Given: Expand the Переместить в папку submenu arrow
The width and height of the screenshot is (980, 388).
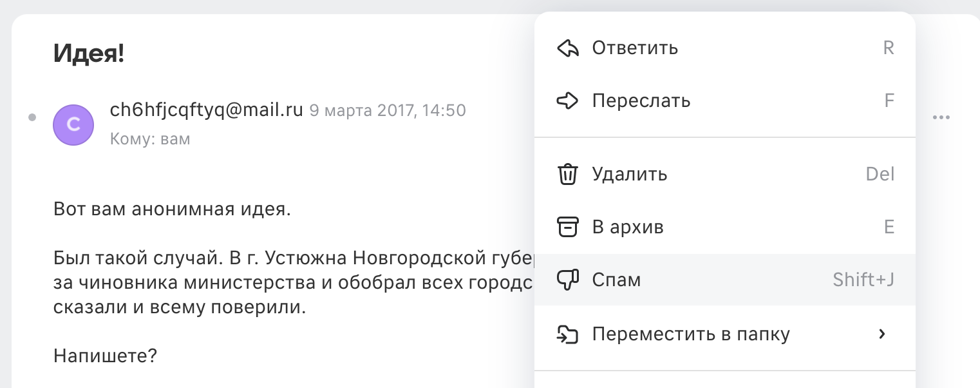Looking at the screenshot, I should coord(882,334).
